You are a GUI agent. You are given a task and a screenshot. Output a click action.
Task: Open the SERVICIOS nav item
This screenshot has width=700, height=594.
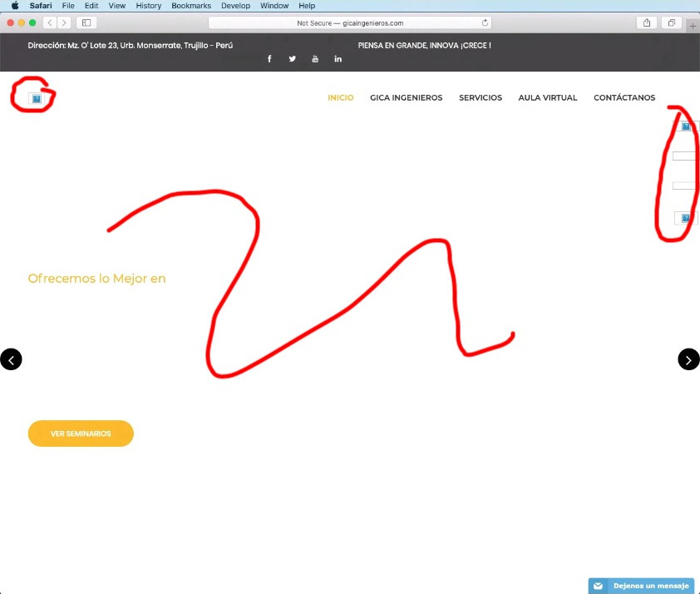[x=481, y=98]
